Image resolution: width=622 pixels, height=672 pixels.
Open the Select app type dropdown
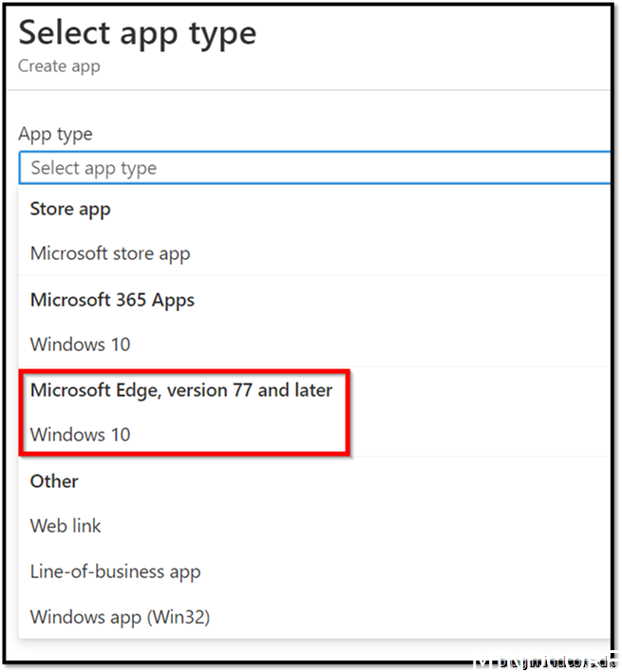(313, 168)
